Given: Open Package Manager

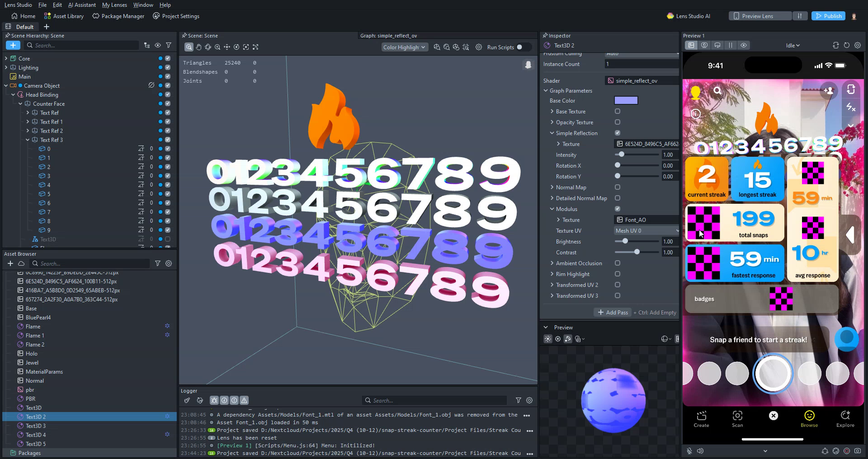Looking at the screenshot, I should point(118,16).
